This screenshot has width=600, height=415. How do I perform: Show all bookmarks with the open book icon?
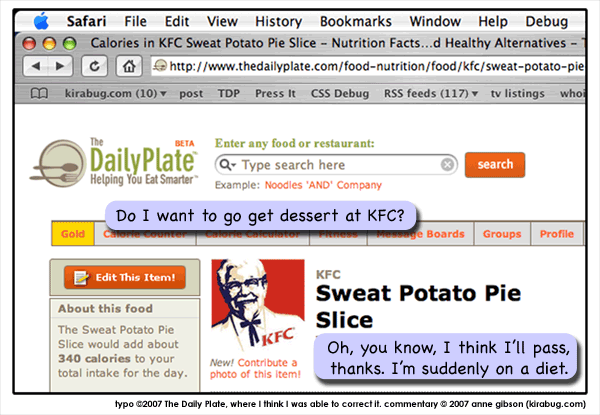click(39, 93)
